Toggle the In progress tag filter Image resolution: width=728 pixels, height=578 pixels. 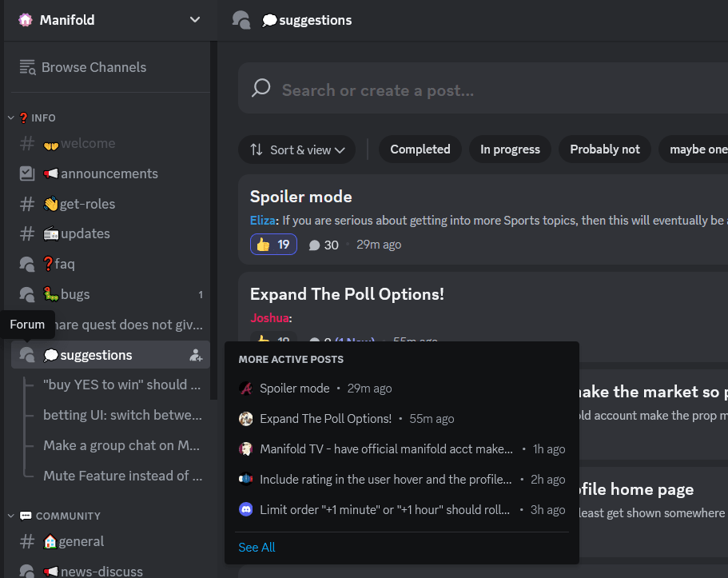[x=510, y=149]
